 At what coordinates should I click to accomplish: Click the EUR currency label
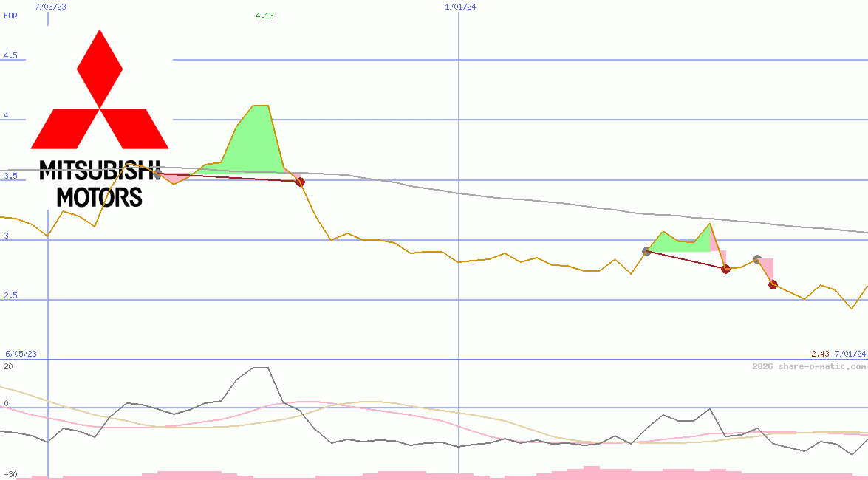coord(10,16)
